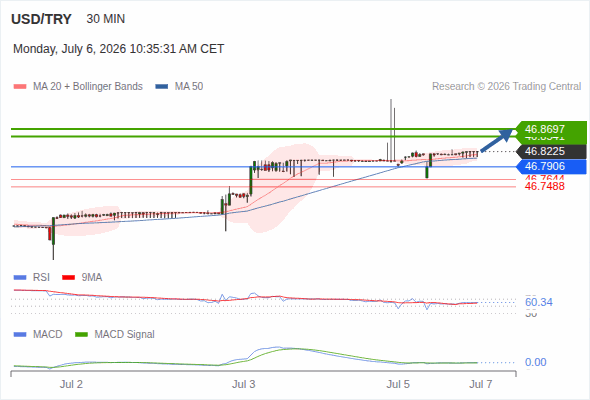Click the Jul 2 date axis marker
Image resolution: width=590 pixels, height=400 pixels.
(x=71, y=384)
